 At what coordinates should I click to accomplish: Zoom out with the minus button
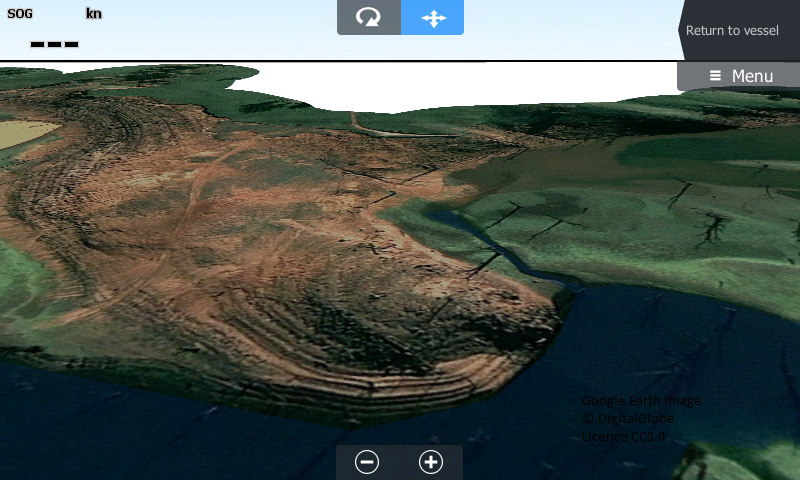pos(367,462)
